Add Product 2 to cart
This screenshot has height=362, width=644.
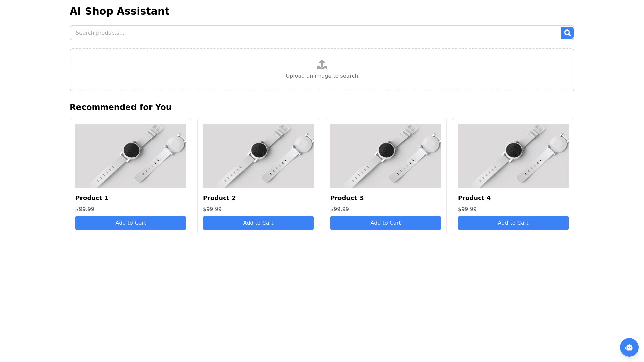258,223
